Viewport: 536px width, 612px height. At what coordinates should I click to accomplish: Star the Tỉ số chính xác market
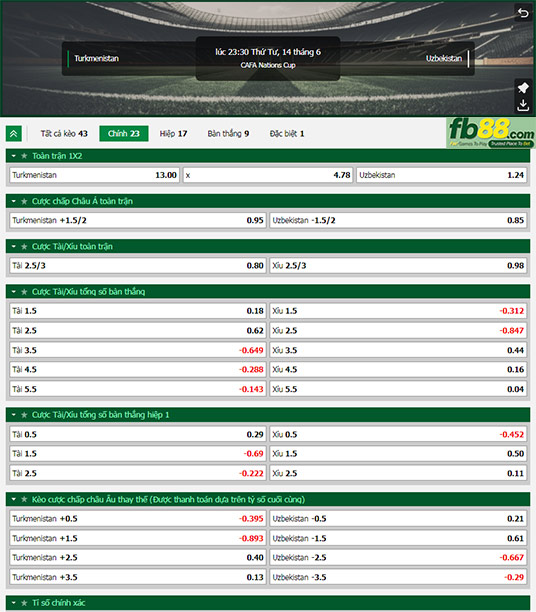[24, 603]
